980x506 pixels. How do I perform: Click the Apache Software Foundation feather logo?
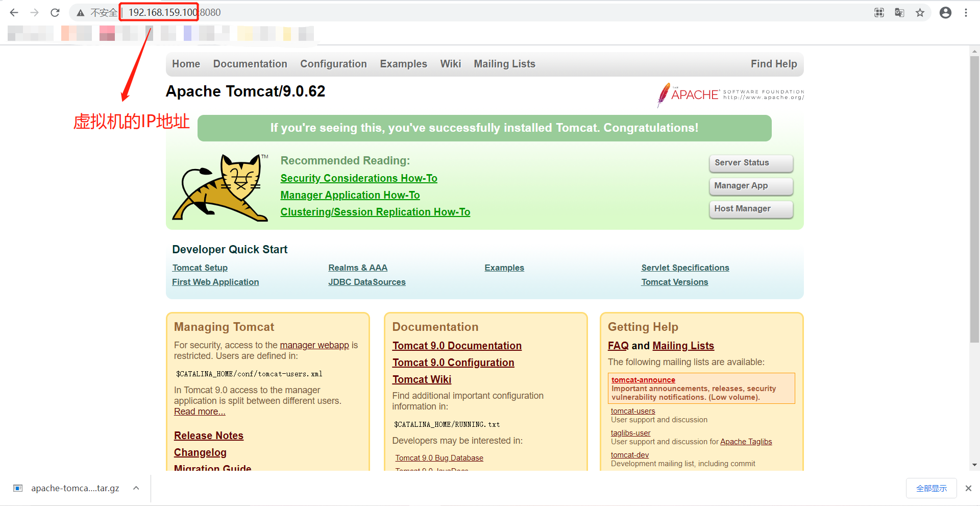[730, 95]
